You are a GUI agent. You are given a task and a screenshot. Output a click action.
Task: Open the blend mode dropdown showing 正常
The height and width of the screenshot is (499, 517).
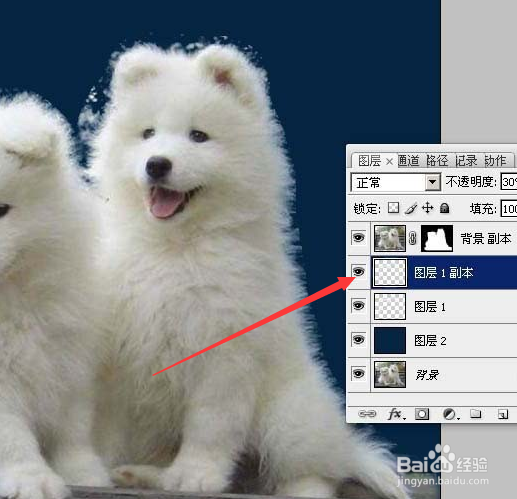(396, 182)
